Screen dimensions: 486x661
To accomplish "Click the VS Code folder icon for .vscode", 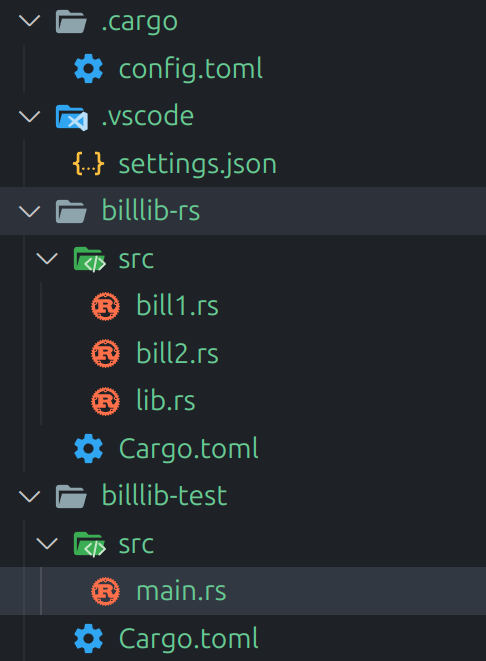I will 72,117.
